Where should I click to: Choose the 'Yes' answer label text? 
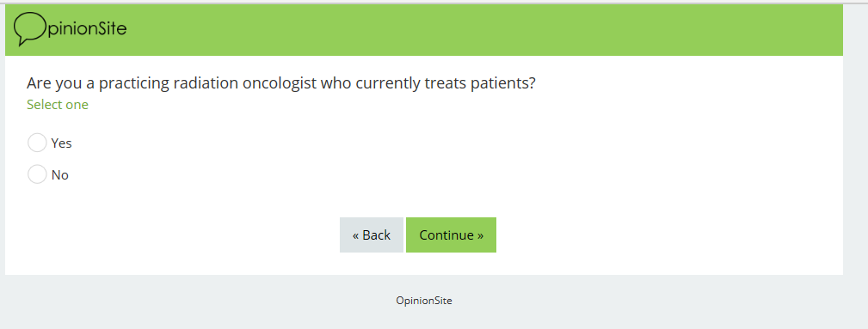61,143
